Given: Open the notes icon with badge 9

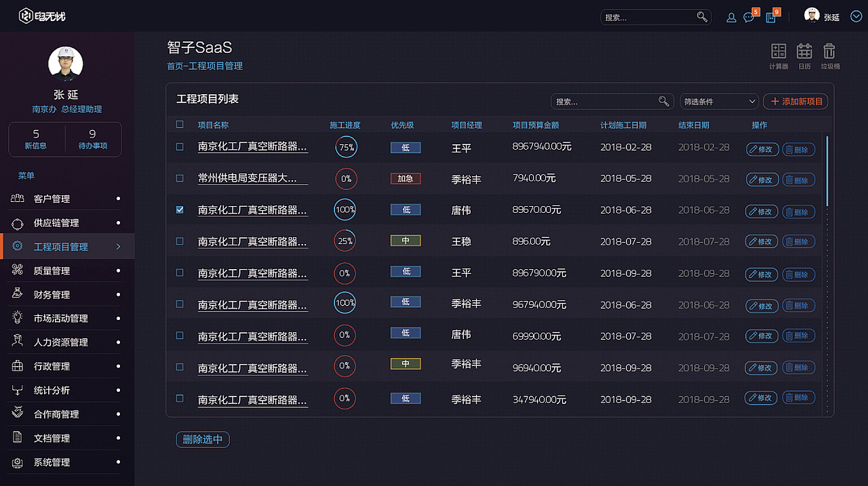Looking at the screenshot, I should tap(770, 18).
